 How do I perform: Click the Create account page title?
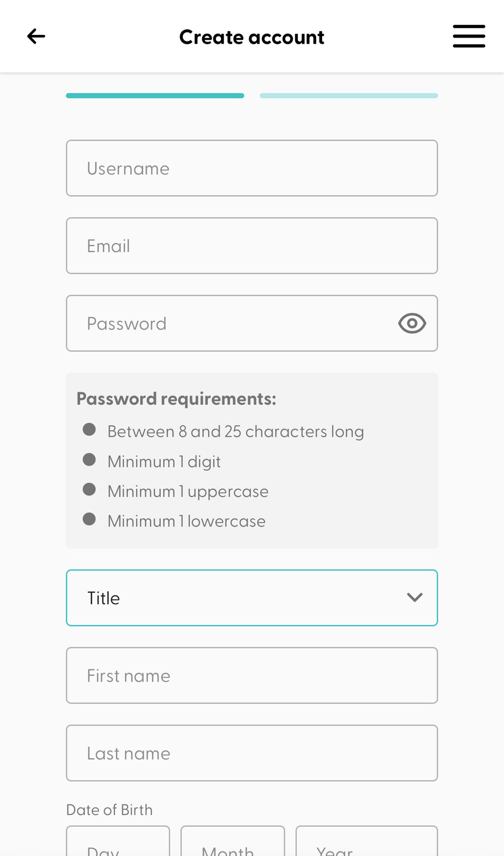coord(251,37)
